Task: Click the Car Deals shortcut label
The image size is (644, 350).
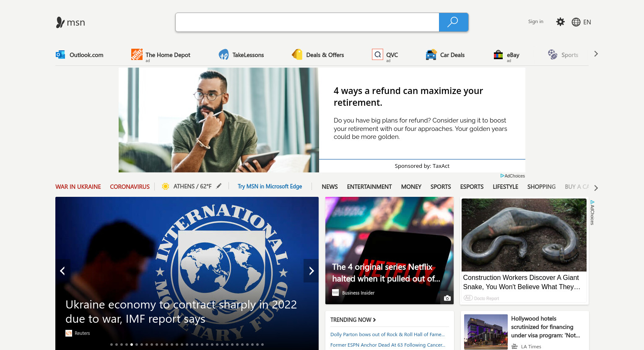Action: tap(452, 55)
